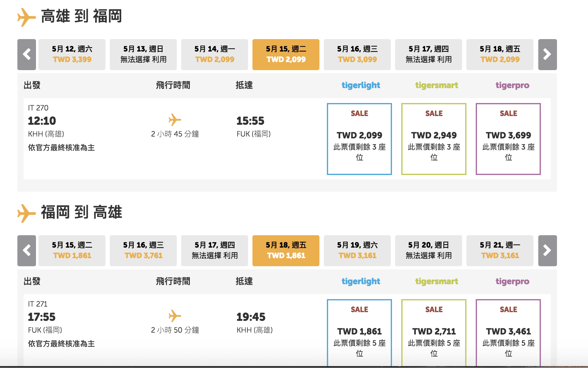Select return 5月 18 週五 TWD 1,861 tab
Image resolution: width=588 pixels, height=368 pixels.
tap(286, 251)
